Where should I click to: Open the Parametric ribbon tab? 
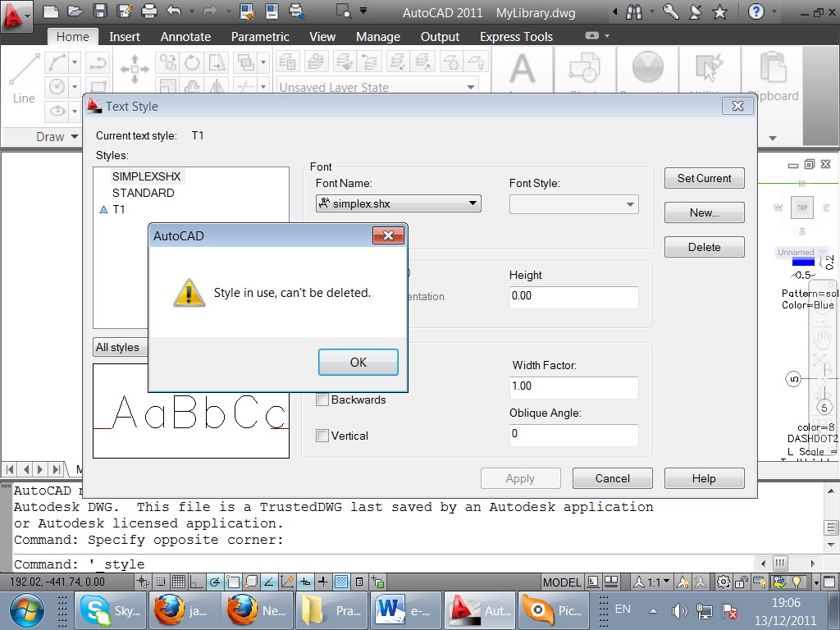(260, 36)
